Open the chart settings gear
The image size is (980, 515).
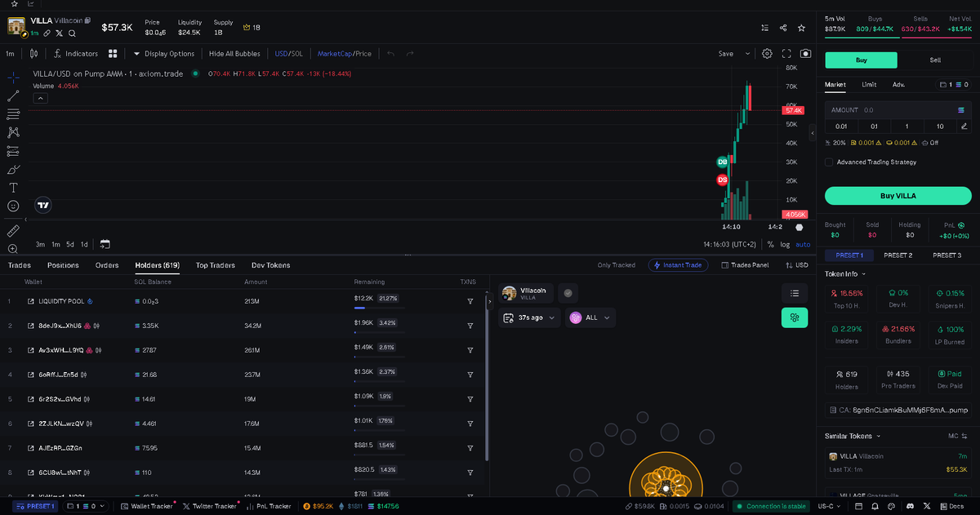coord(767,54)
